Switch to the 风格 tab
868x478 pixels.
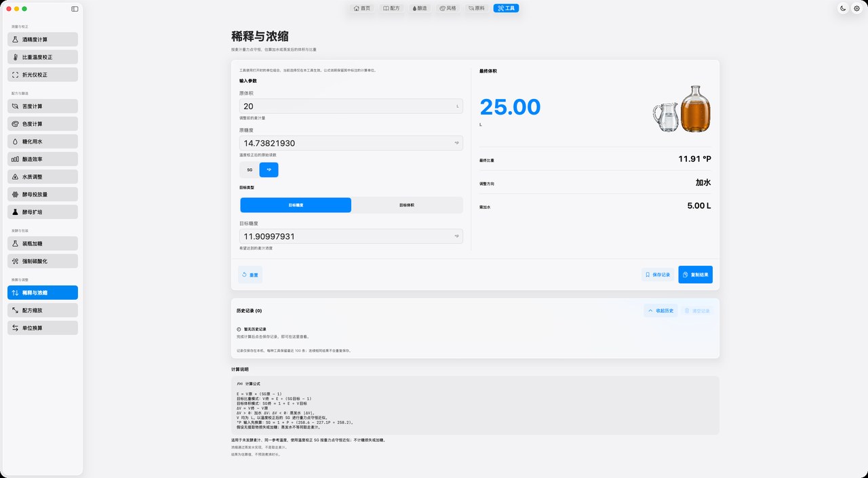(448, 8)
